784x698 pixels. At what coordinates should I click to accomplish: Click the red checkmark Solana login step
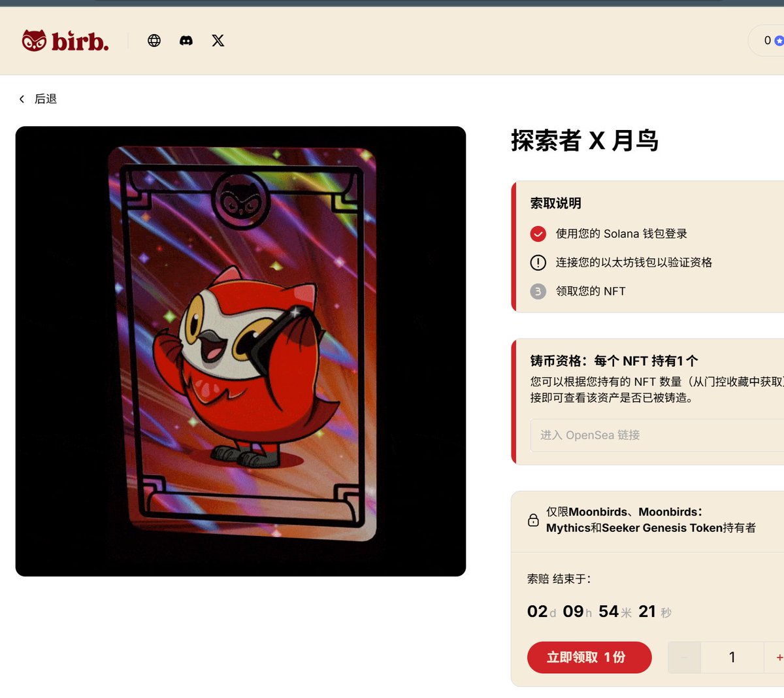538,234
